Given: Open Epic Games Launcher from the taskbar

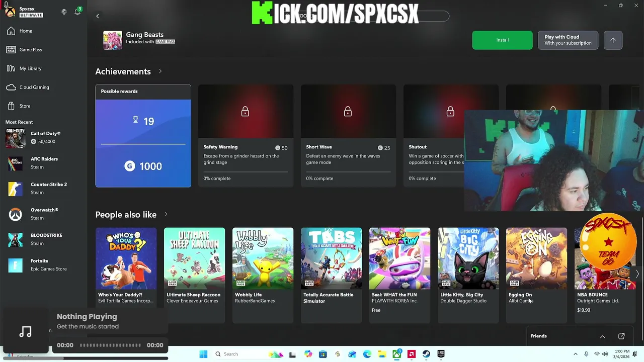Looking at the screenshot, I should pyautogui.click(x=441, y=354).
